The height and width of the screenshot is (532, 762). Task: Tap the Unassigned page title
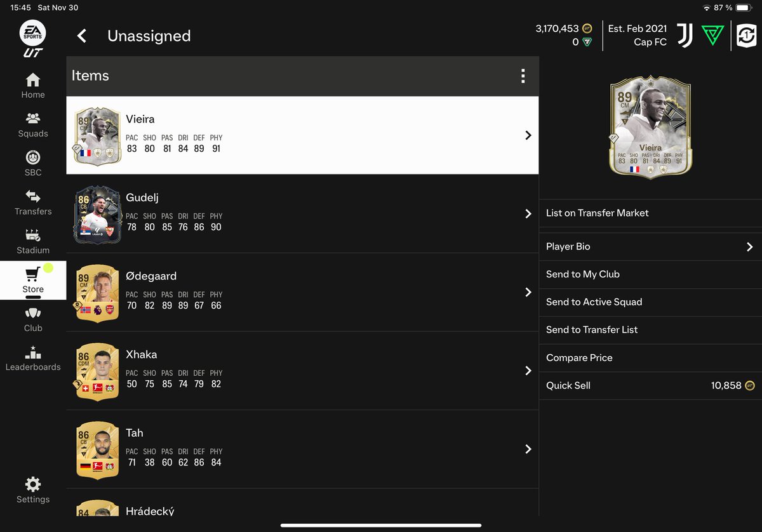point(149,36)
